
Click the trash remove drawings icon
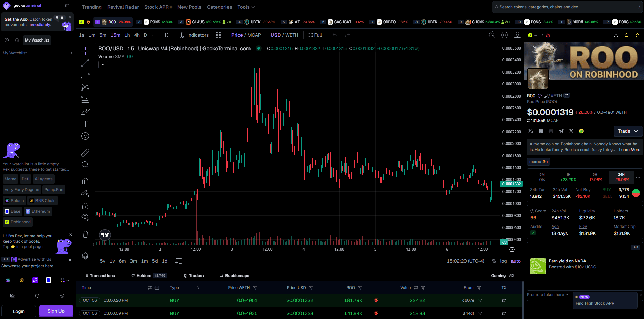click(85, 234)
